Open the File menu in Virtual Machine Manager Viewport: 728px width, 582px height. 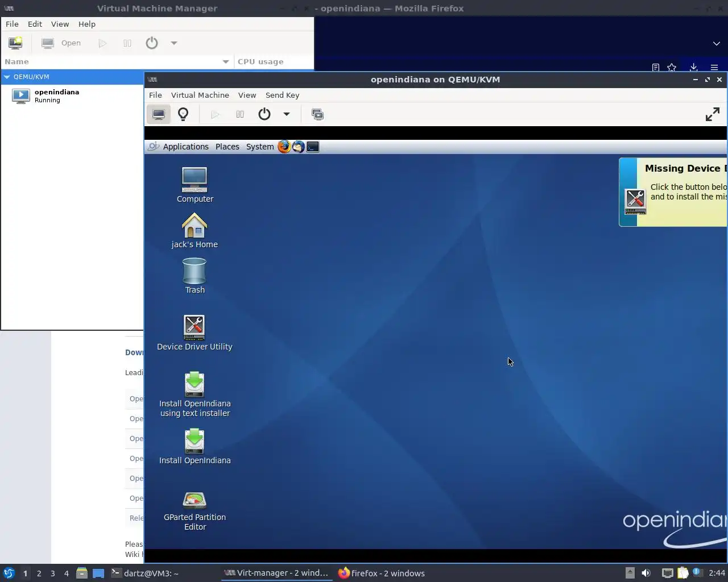pos(12,24)
